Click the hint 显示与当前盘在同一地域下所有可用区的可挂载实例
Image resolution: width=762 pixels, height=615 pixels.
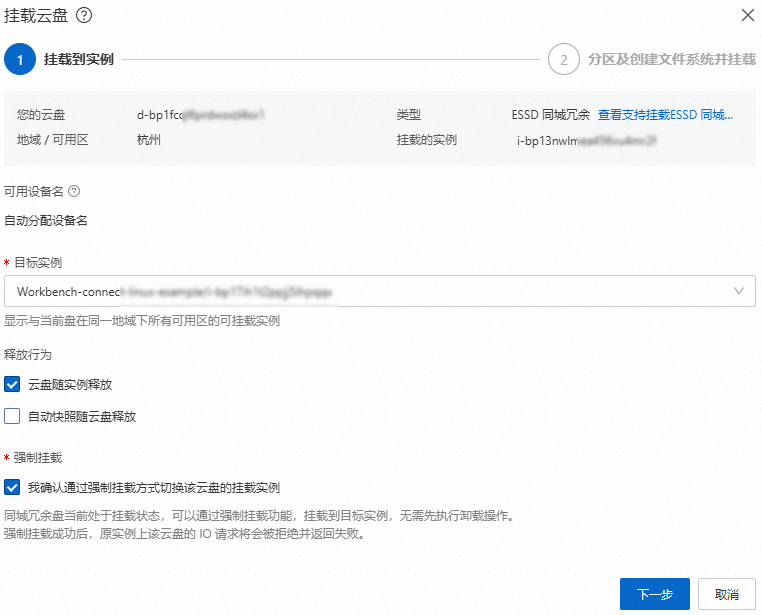tap(142, 321)
